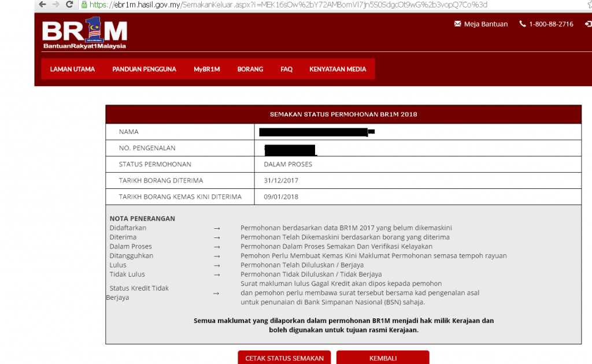Image resolution: width=592 pixels, height=364 pixels.
Task: Click the browser forward arrow
Action: click(56, 5)
